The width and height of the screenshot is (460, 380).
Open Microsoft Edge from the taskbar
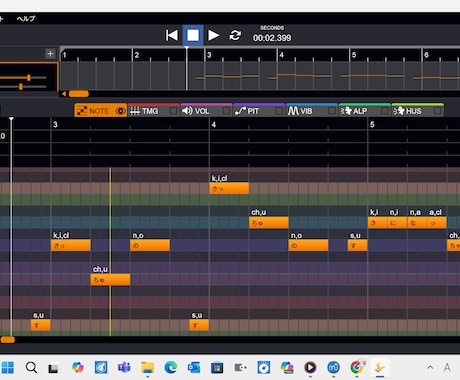(x=171, y=368)
